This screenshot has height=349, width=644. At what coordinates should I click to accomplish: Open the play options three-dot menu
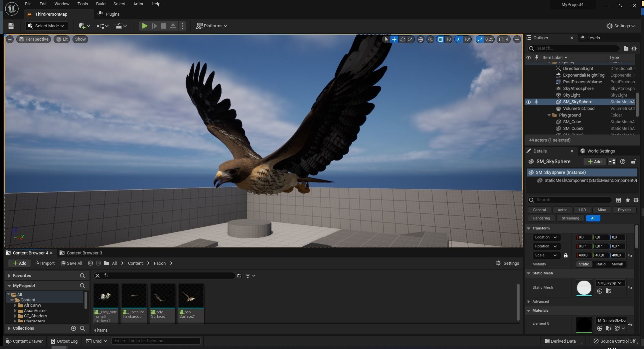(x=182, y=26)
